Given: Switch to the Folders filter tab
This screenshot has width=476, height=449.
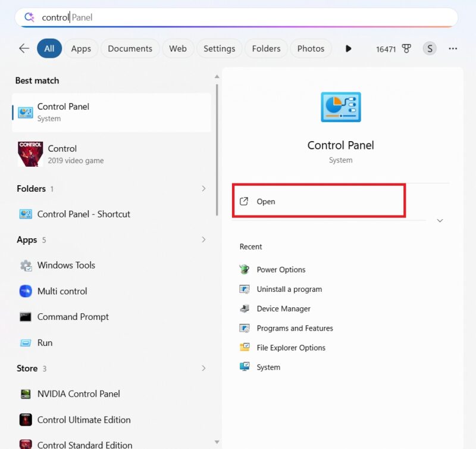Looking at the screenshot, I should tap(266, 49).
